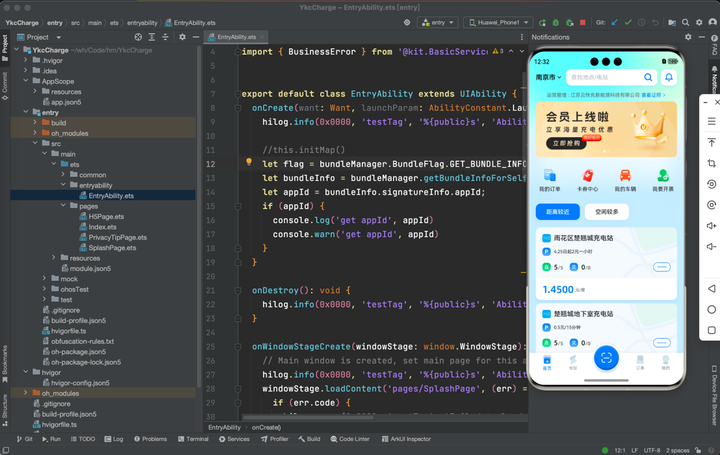Toggle fold marker at line 15 if block

[x=238, y=207]
